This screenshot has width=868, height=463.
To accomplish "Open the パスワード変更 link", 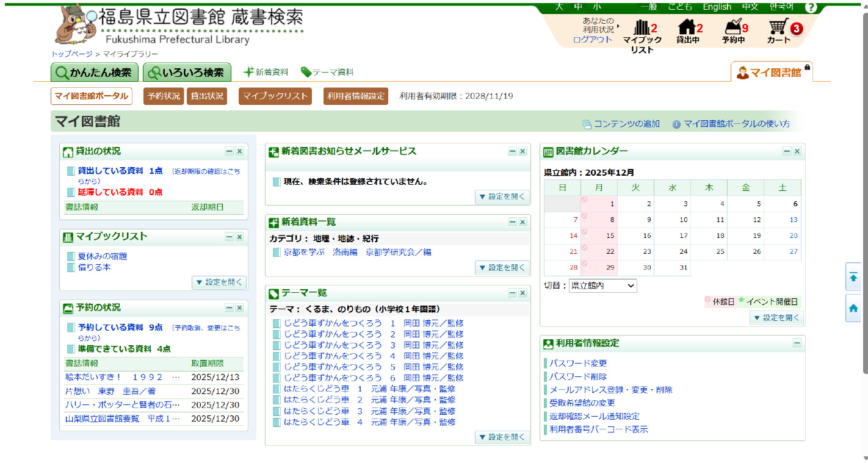I will coord(578,364).
